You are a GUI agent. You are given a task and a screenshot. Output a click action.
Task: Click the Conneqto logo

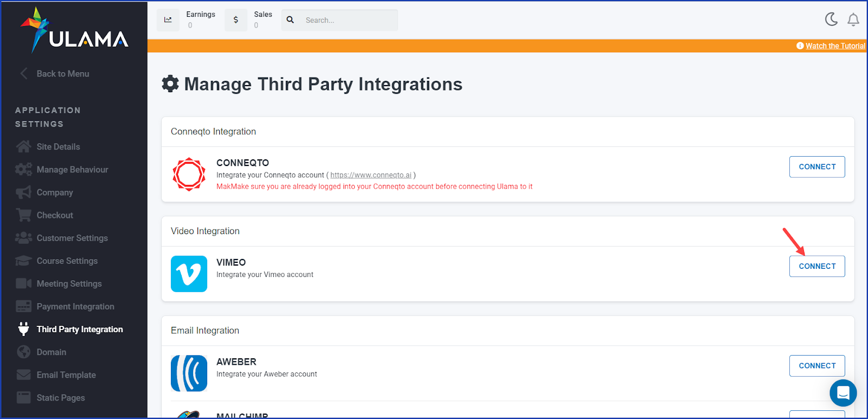pos(189,174)
